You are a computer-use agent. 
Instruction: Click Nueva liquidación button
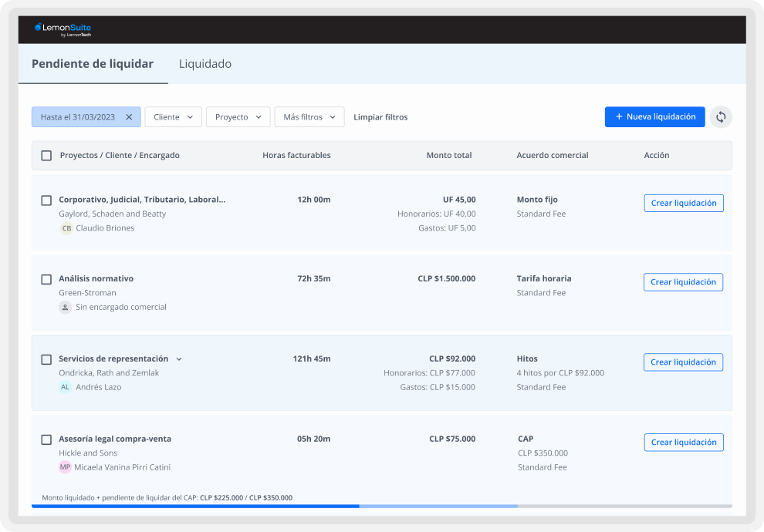(655, 117)
